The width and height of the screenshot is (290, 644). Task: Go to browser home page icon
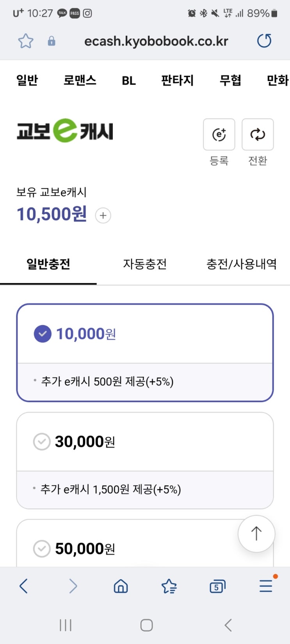121,586
